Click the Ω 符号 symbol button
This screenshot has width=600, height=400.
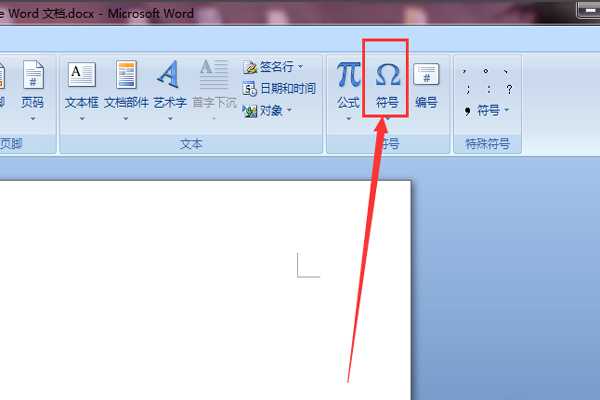click(x=386, y=78)
